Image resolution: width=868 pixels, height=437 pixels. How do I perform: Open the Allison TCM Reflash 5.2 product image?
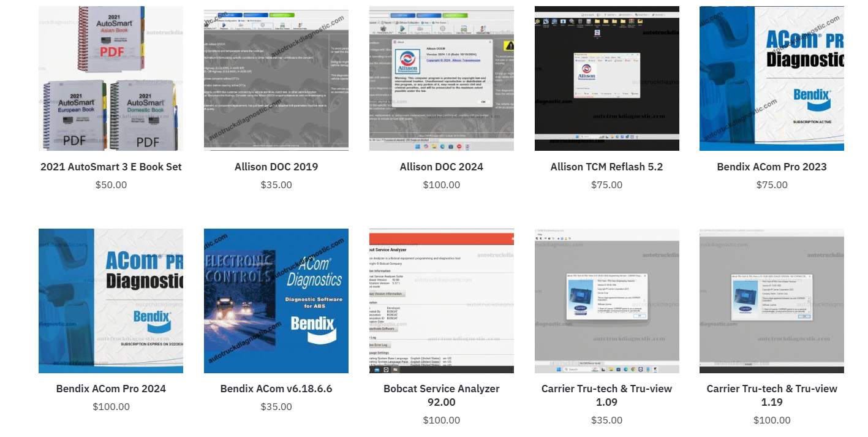pyautogui.click(x=607, y=78)
